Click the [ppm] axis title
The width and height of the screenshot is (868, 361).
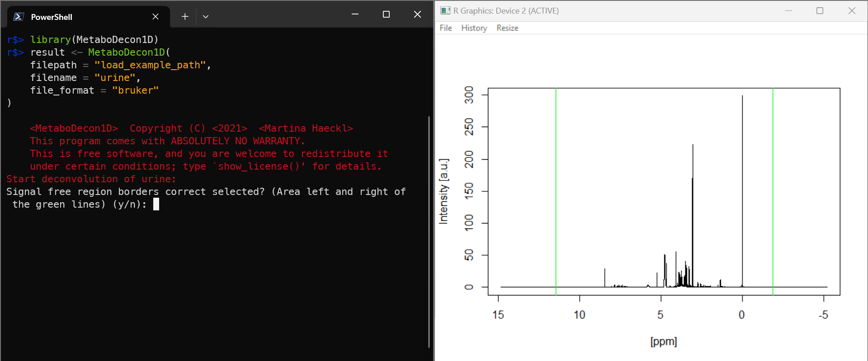pos(664,342)
